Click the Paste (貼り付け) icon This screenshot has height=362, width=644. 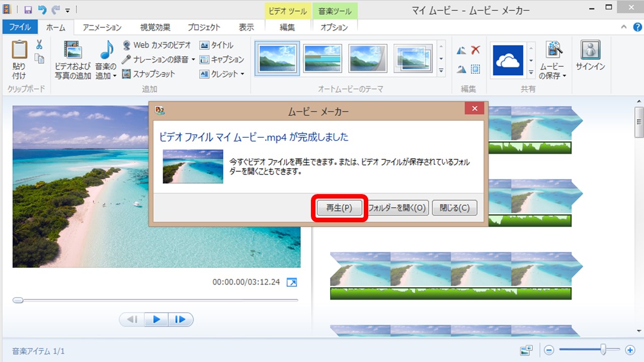(19, 50)
